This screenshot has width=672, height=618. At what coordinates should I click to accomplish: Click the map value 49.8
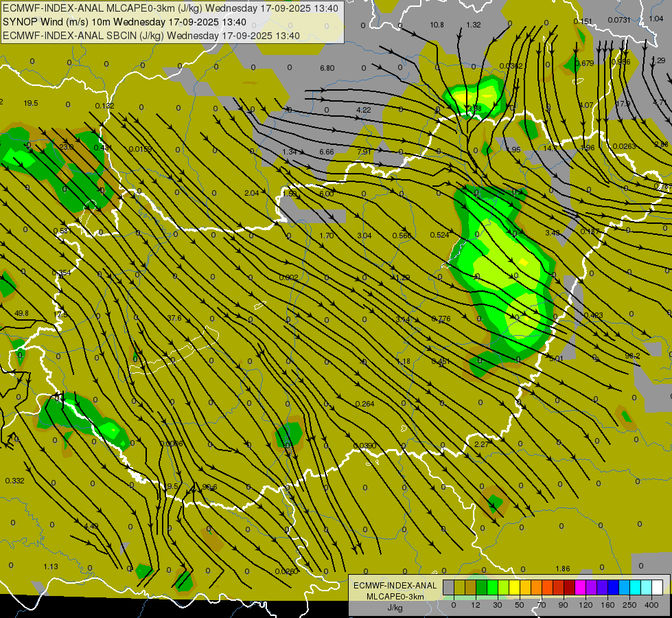pos(21,314)
